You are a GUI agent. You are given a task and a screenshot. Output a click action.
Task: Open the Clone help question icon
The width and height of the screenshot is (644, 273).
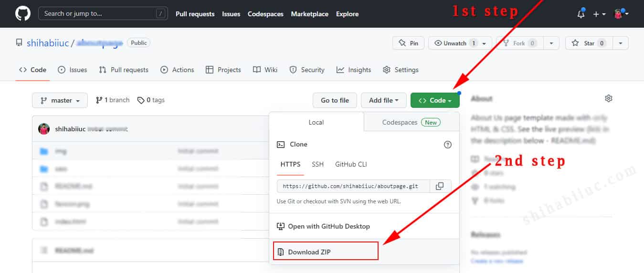pos(448,145)
